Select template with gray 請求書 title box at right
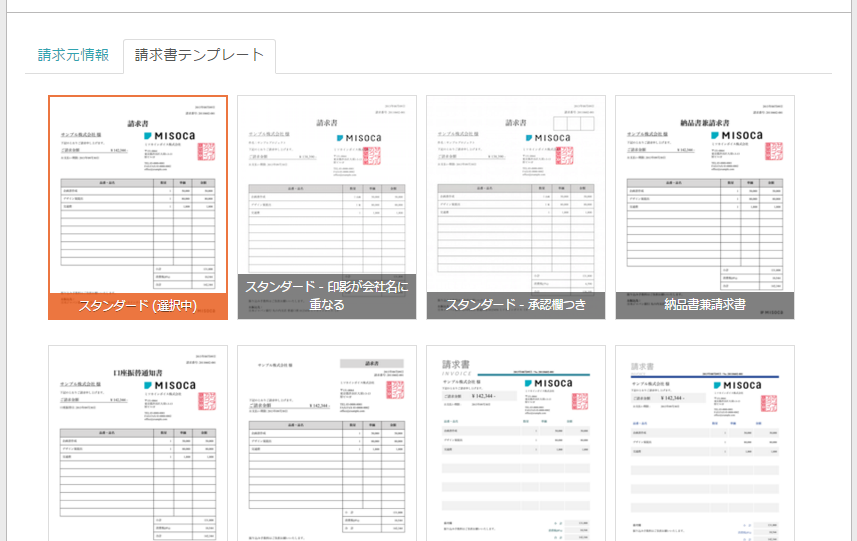Image resolution: width=857 pixels, height=541 pixels. click(327, 443)
